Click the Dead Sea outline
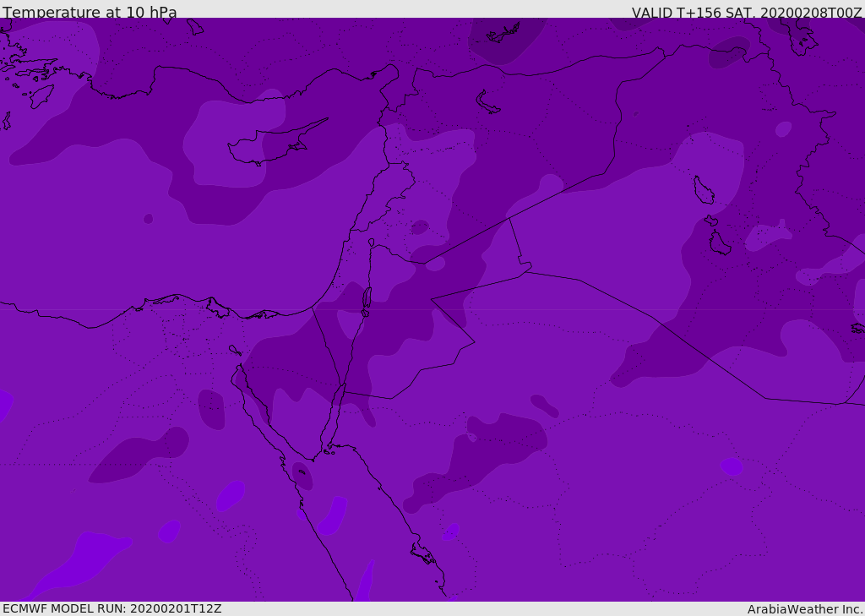The image size is (865, 616). click(x=367, y=301)
